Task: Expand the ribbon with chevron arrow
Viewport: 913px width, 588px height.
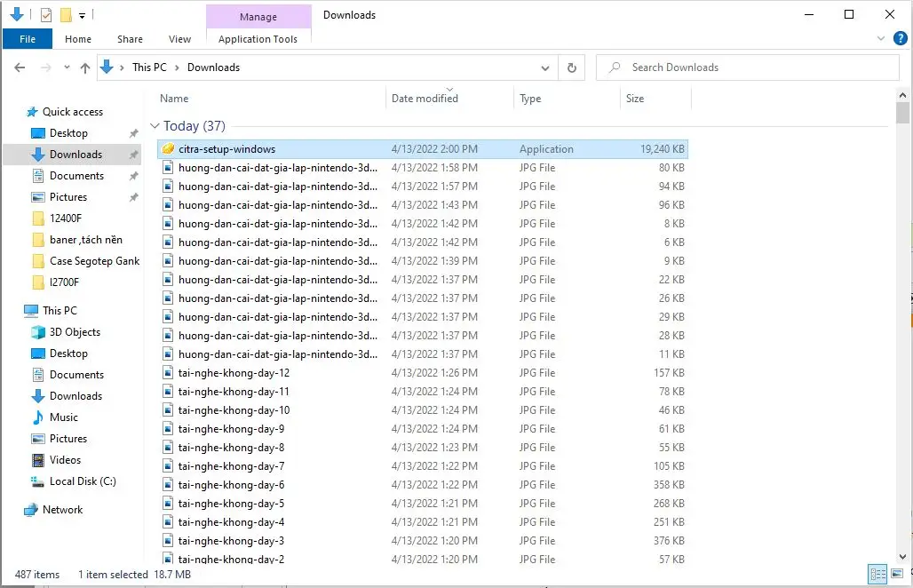Action: (x=881, y=39)
